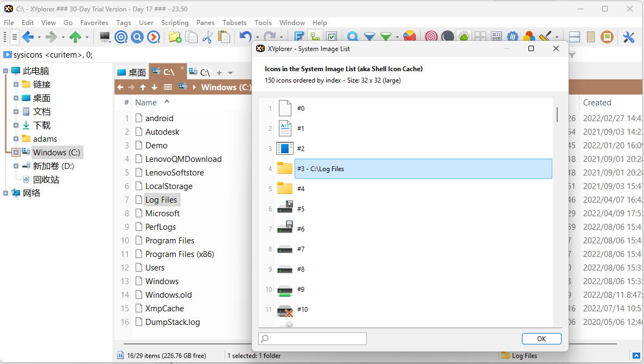Switch to the 桌面 tab
The height and width of the screenshot is (364, 644).
coord(132,72)
